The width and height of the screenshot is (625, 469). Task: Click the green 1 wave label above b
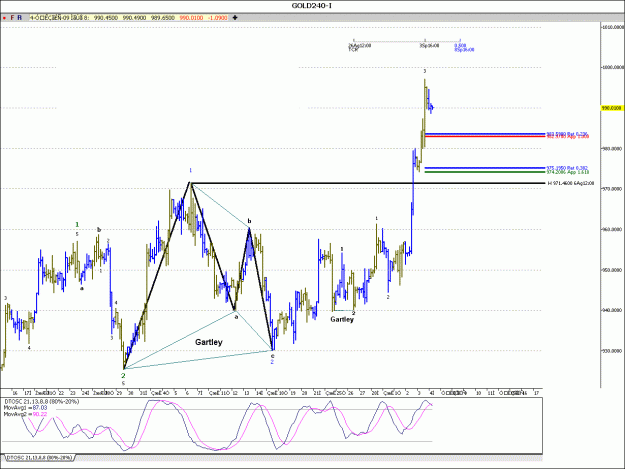(x=77, y=225)
